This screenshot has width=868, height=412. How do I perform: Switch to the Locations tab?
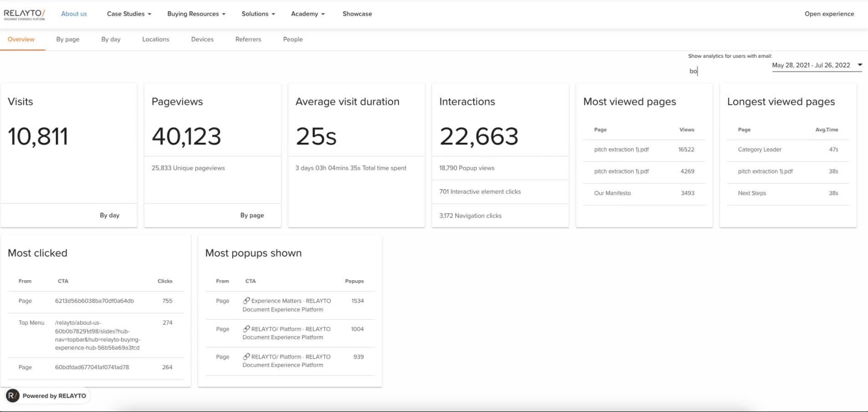click(x=156, y=39)
